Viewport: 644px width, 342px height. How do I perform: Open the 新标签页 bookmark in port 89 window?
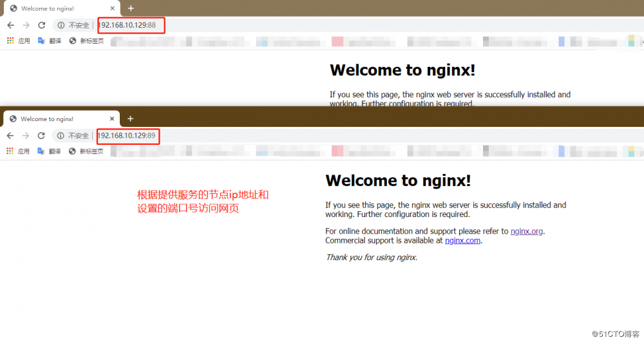click(x=86, y=151)
